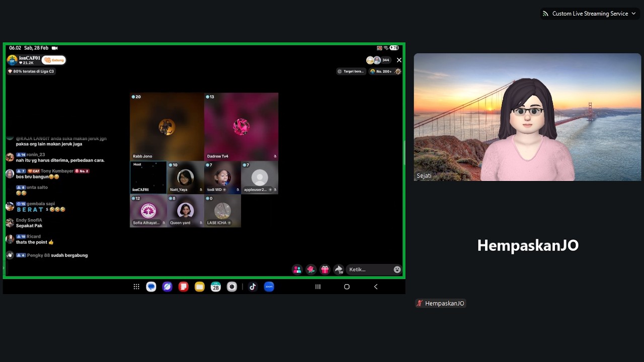The image size is (644, 362).
Task: Follow LASE ICHA with the plus icon
Action: pyautogui.click(x=229, y=223)
